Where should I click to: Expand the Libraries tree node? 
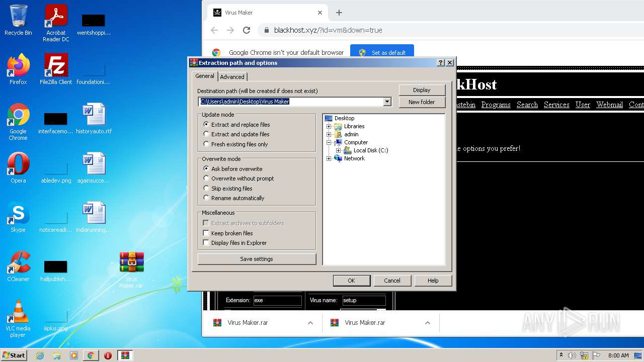(x=329, y=126)
